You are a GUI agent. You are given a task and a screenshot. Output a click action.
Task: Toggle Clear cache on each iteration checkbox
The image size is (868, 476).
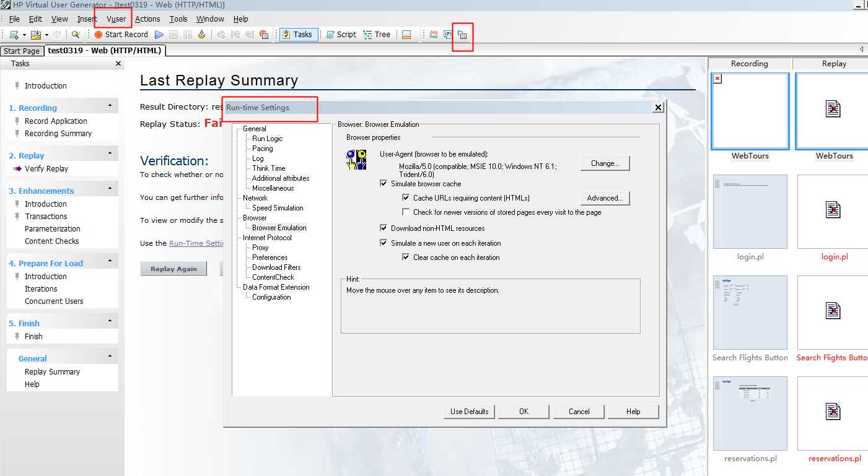[406, 257]
